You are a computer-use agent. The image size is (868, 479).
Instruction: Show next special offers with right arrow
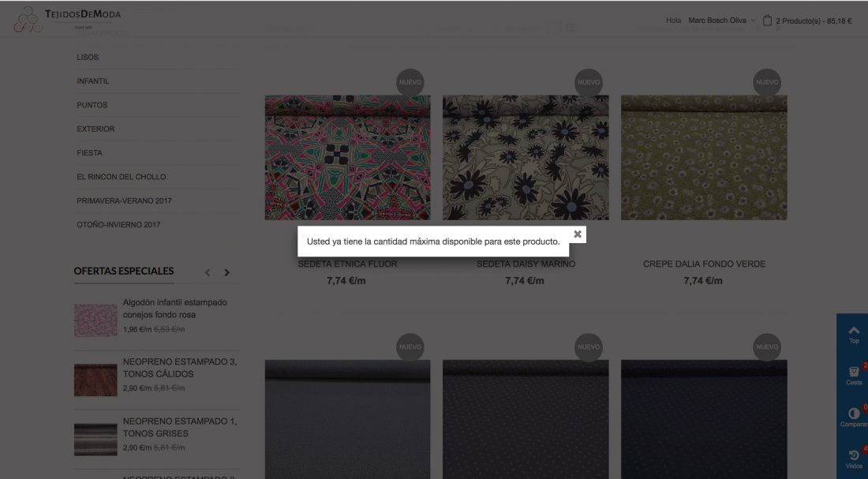[226, 272]
